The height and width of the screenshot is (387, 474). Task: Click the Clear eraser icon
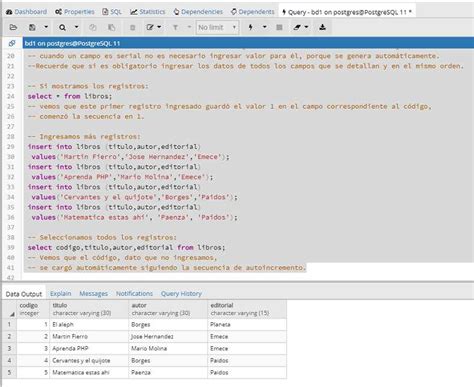point(297,27)
